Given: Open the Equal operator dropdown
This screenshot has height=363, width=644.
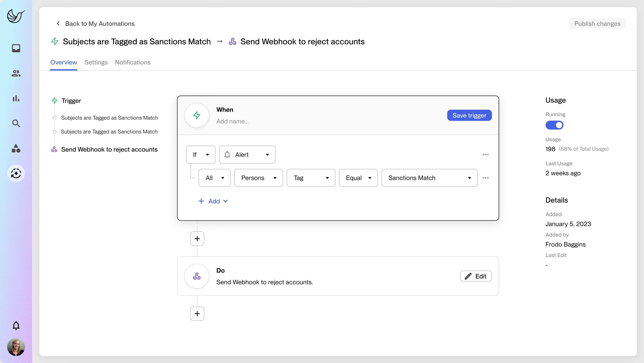Looking at the screenshot, I should [358, 178].
